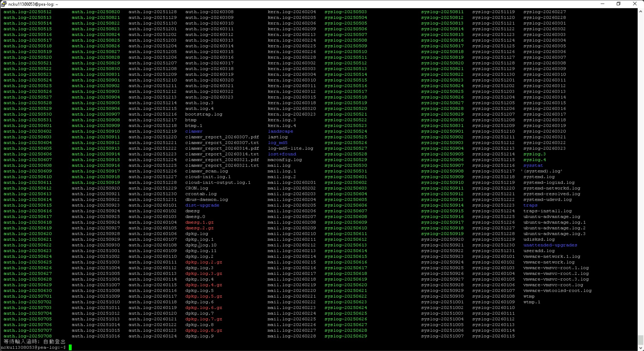This screenshot has height=351, width=644.
Task: Click systemd-logind.log file name
Action: point(549,182)
